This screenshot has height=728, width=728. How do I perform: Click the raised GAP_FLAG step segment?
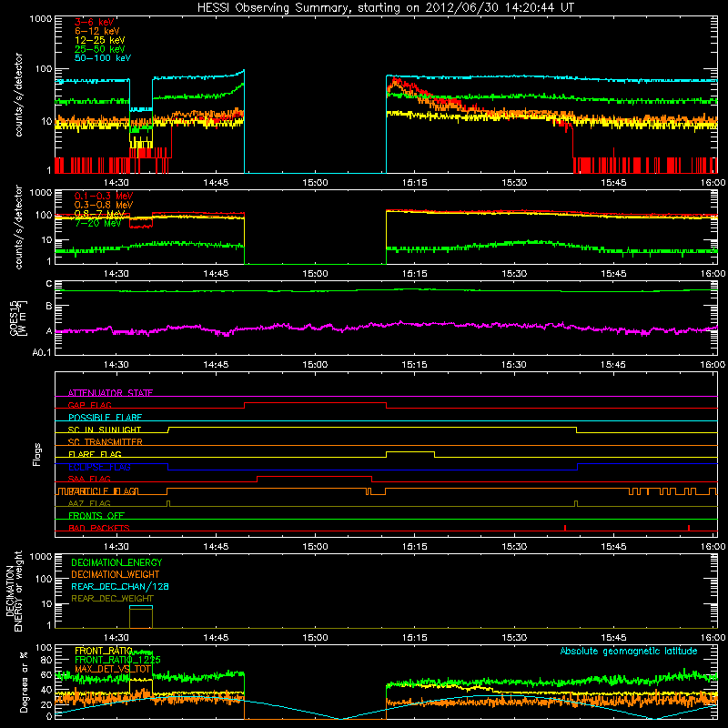[315, 403]
